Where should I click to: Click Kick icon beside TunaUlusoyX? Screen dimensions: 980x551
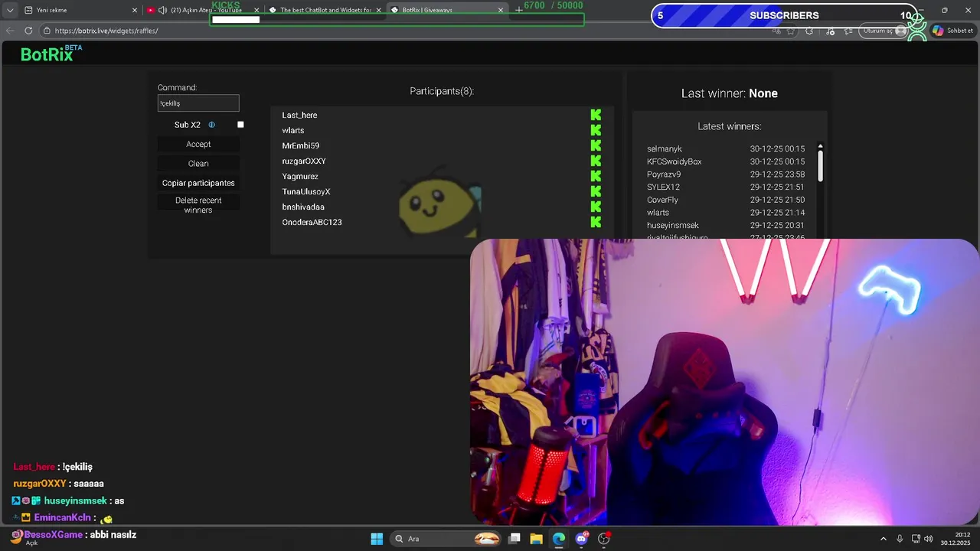pyautogui.click(x=596, y=191)
